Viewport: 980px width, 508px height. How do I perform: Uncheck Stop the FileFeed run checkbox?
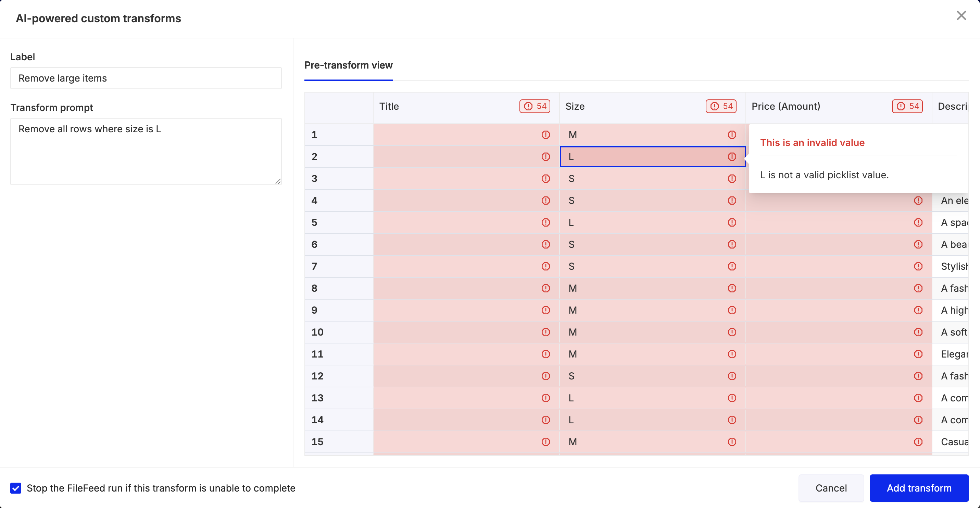pyautogui.click(x=16, y=488)
